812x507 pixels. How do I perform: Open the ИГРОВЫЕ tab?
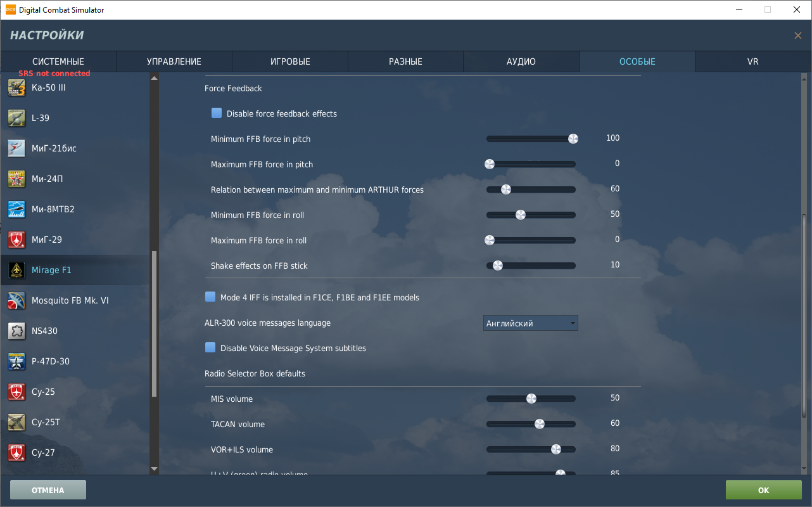tap(290, 61)
